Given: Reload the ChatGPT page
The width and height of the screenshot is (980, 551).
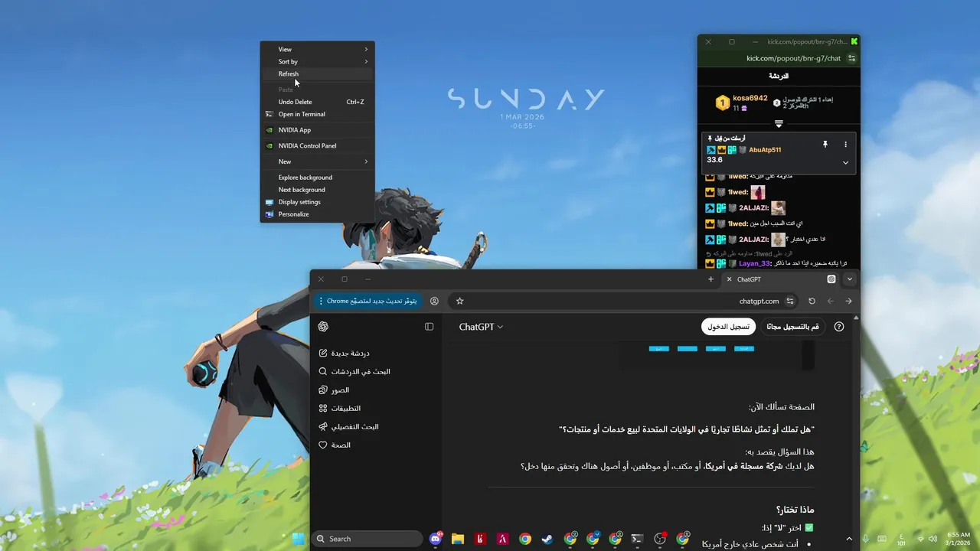Looking at the screenshot, I should pos(812,301).
